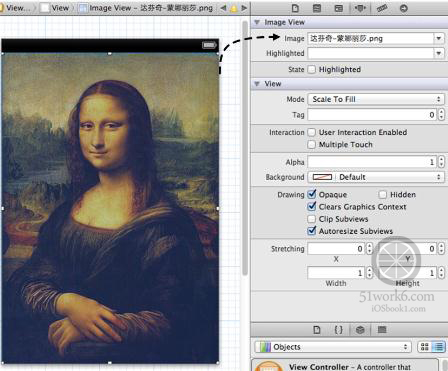Viewport: 448px width, 371px height.
Task: Go to next issue in jump bar
Action: click(x=244, y=8)
